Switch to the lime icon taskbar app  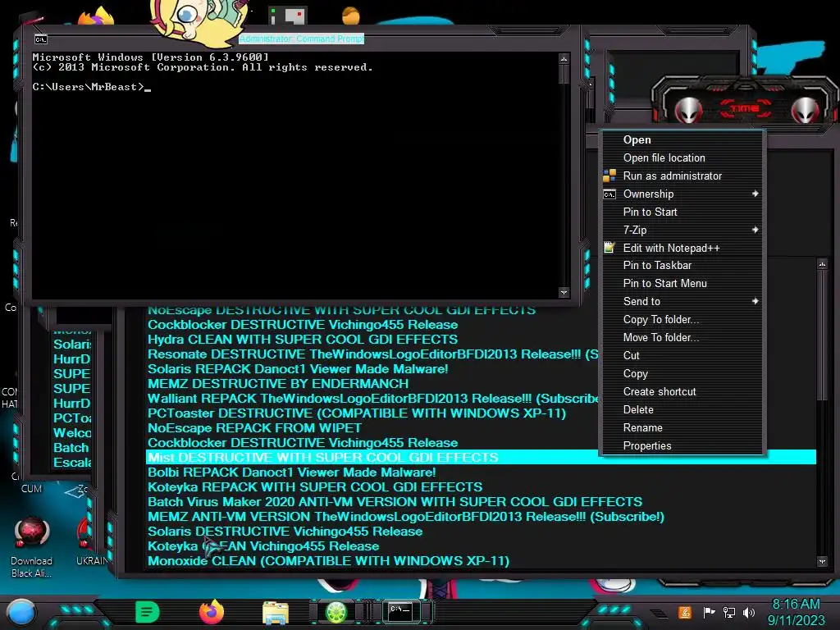(x=336, y=612)
